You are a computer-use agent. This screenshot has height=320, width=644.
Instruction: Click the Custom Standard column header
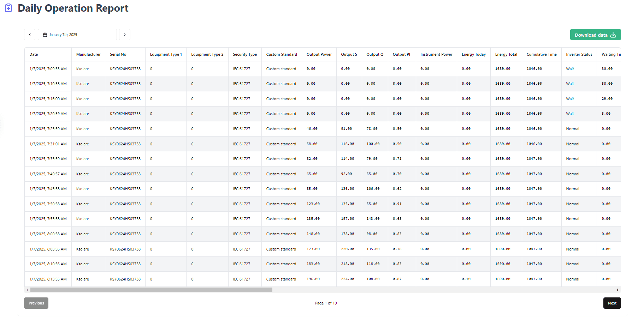click(x=282, y=54)
